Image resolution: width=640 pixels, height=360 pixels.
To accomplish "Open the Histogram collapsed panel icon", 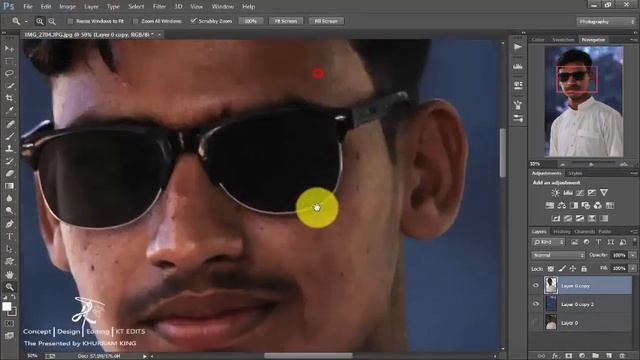I will click(518, 66).
